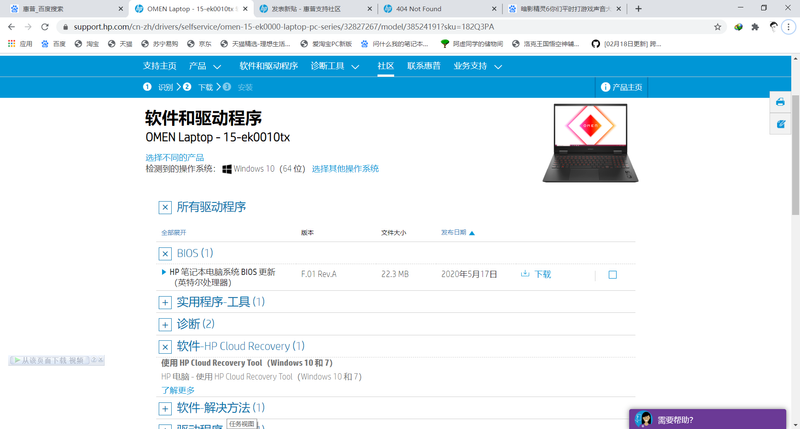Switch to the 惠普支持社区 tab
800x429 pixels.
pos(314,9)
